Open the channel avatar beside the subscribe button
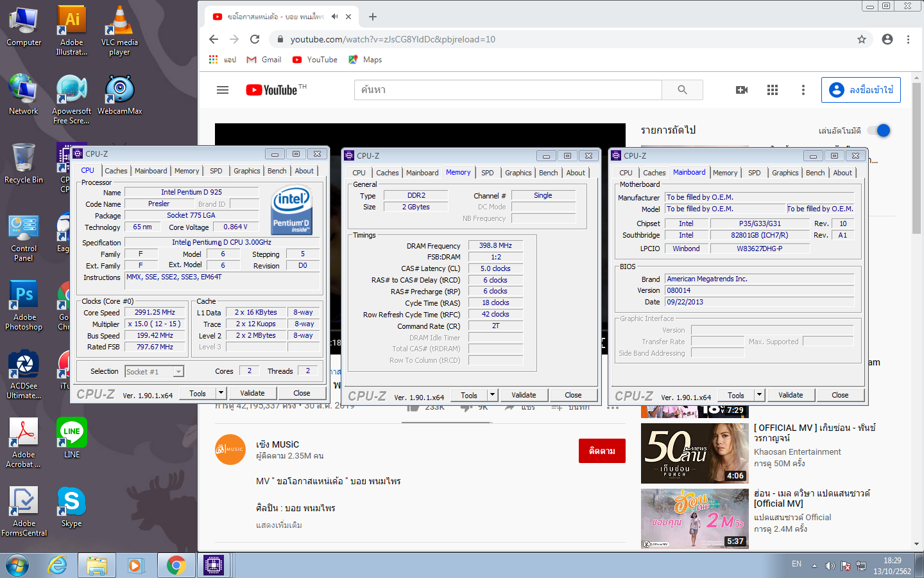 (x=230, y=450)
